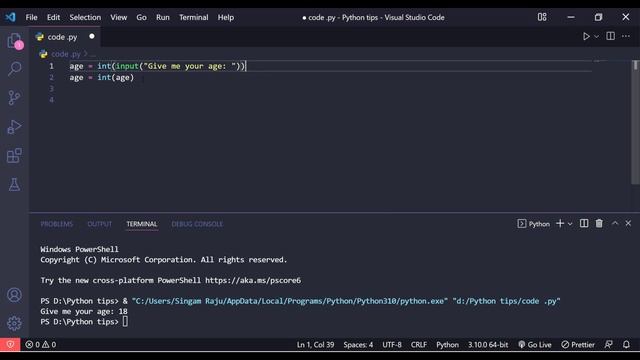
Task: Open the Search view in activity bar
Action: coord(15,69)
